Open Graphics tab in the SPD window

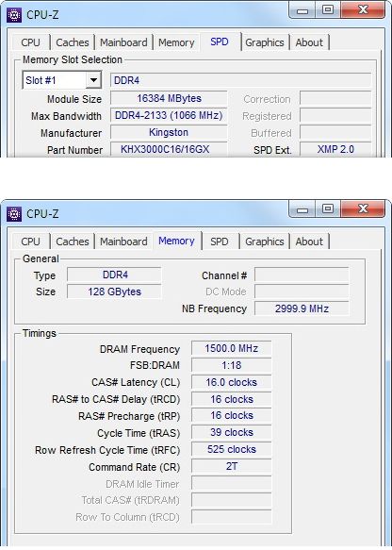265,42
